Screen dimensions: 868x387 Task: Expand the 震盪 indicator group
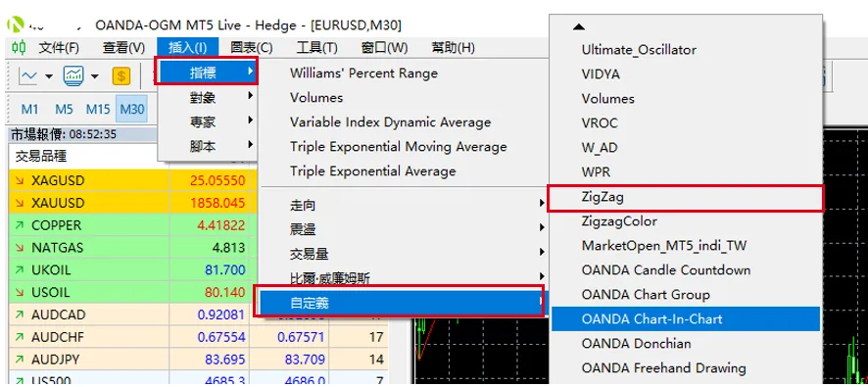404,229
